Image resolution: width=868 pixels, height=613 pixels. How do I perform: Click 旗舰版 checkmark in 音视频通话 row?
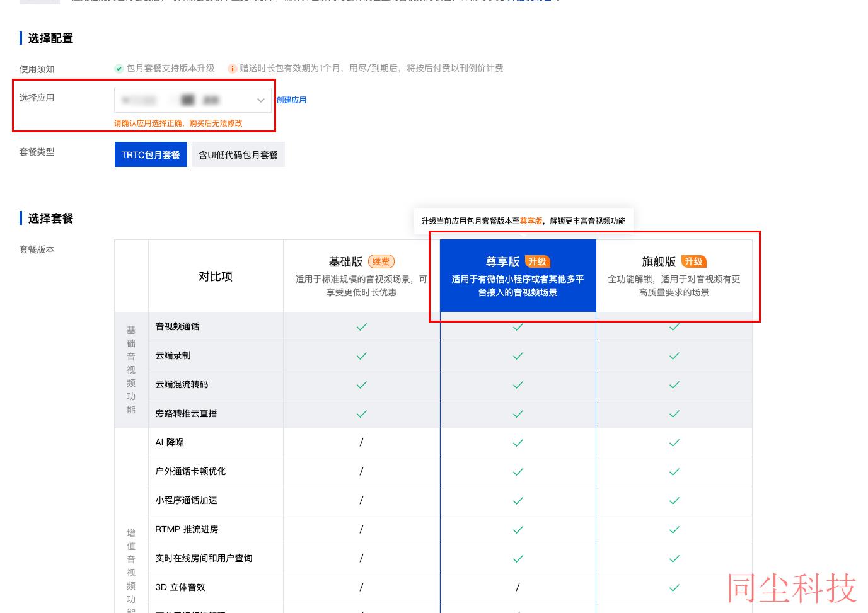coord(674,327)
